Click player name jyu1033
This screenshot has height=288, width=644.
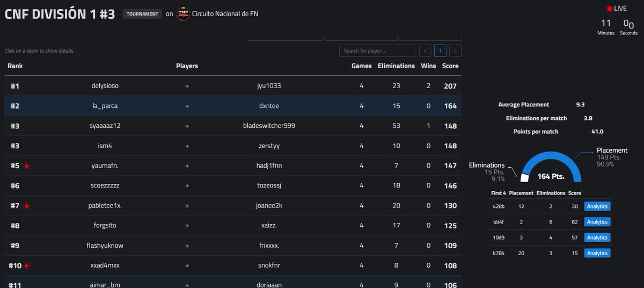click(269, 86)
